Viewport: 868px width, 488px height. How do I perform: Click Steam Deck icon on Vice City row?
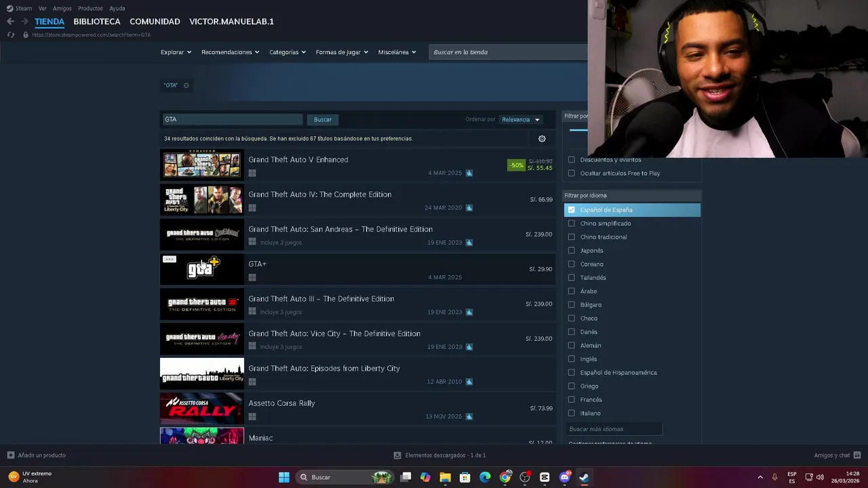point(469,347)
